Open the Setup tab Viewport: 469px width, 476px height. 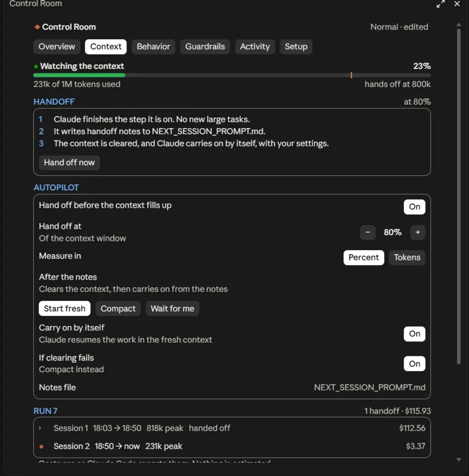click(x=296, y=46)
